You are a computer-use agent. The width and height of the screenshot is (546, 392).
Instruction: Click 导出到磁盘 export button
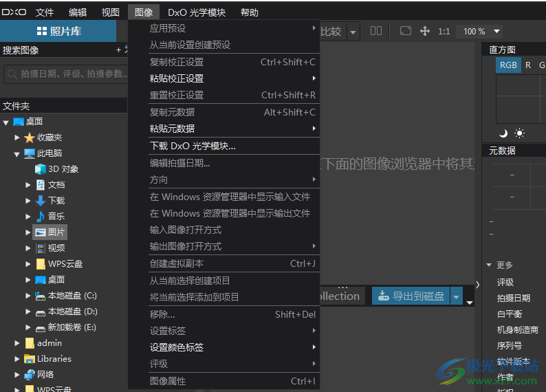coord(411,296)
